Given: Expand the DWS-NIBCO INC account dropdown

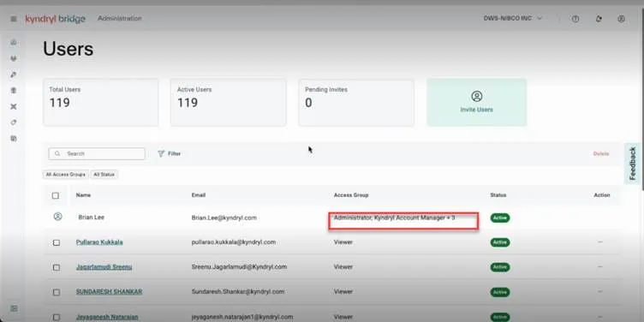Looking at the screenshot, I should point(513,19).
